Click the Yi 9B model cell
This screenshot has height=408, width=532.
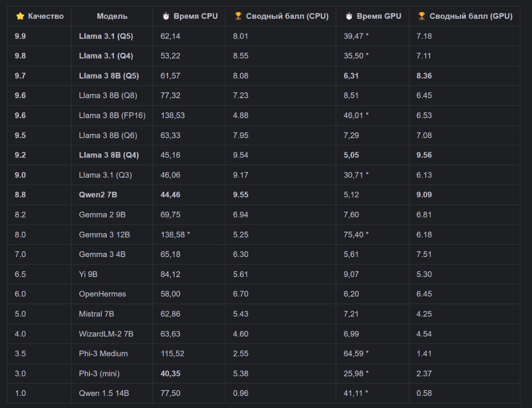click(x=88, y=274)
